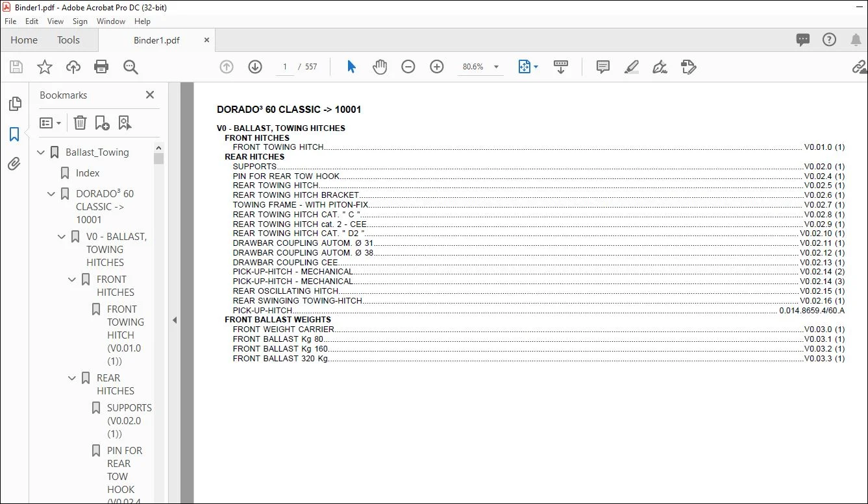The height and width of the screenshot is (504, 868).
Task: Share a link to this file
Action: pyautogui.click(x=860, y=67)
